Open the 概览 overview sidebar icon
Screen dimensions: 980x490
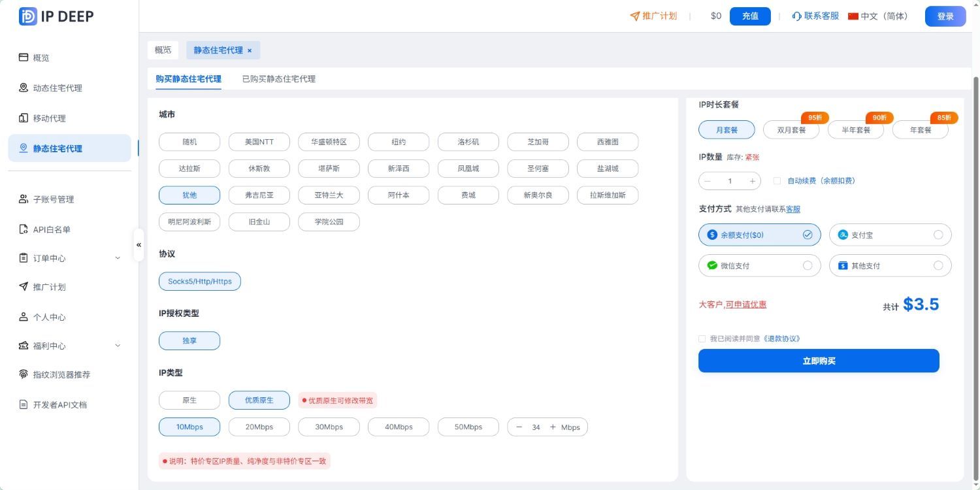(24, 57)
